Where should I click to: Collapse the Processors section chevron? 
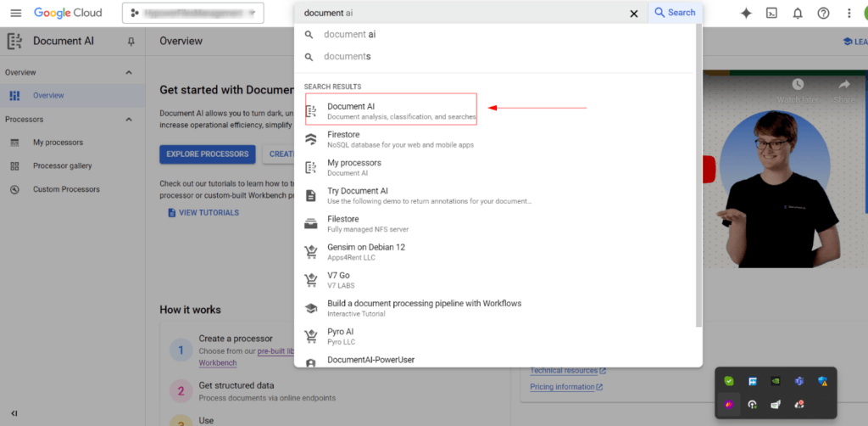click(129, 120)
